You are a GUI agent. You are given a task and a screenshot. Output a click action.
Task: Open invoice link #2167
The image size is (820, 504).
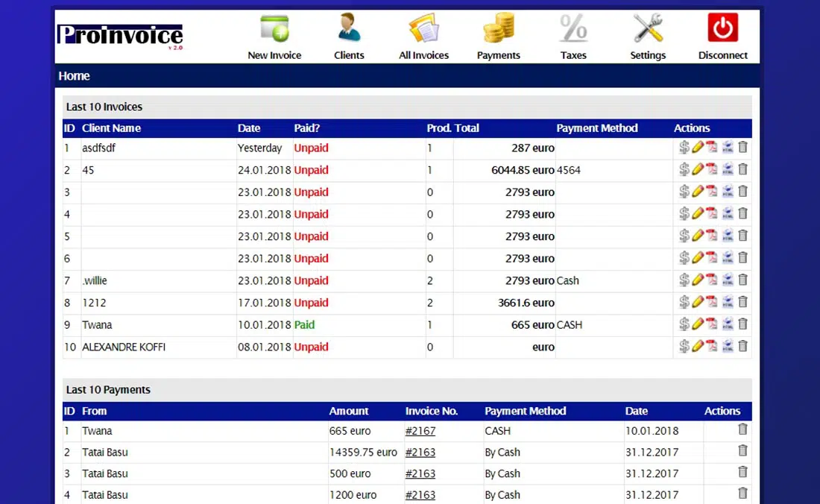click(420, 431)
